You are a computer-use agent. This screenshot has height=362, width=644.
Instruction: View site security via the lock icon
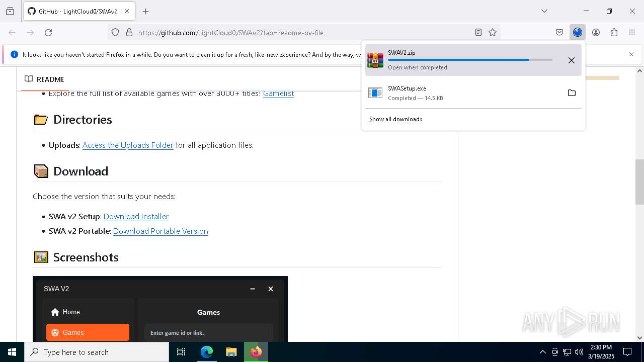pos(129,32)
